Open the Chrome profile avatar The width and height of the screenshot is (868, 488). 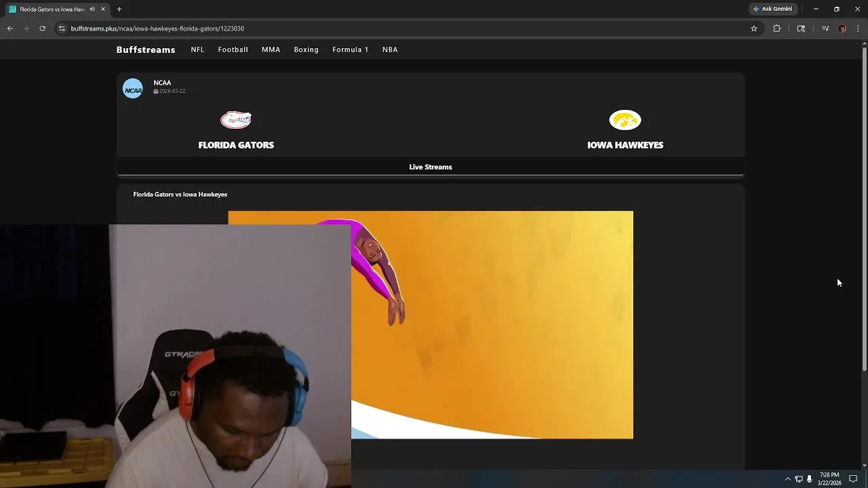(x=842, y=28)
